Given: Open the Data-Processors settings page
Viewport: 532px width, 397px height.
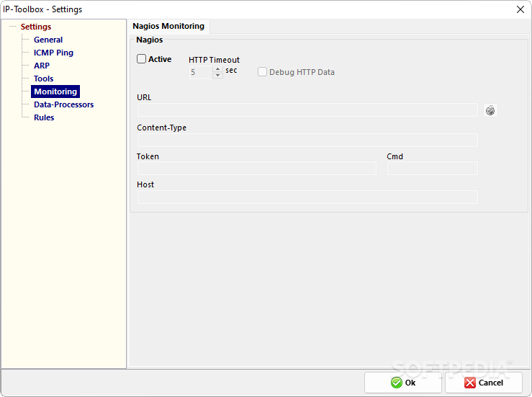Looking at the screenshot, I should [63, 104].
